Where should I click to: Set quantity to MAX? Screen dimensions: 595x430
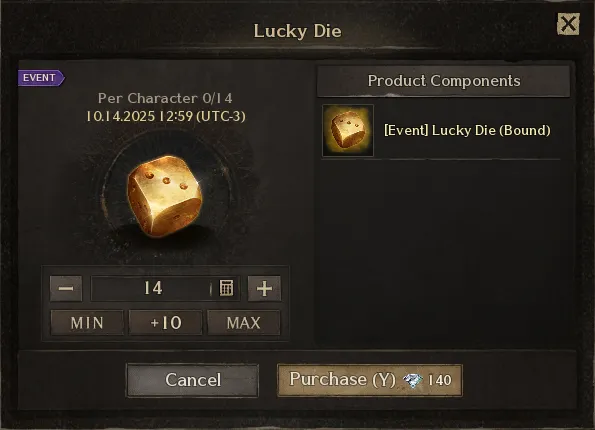[244, 323]
